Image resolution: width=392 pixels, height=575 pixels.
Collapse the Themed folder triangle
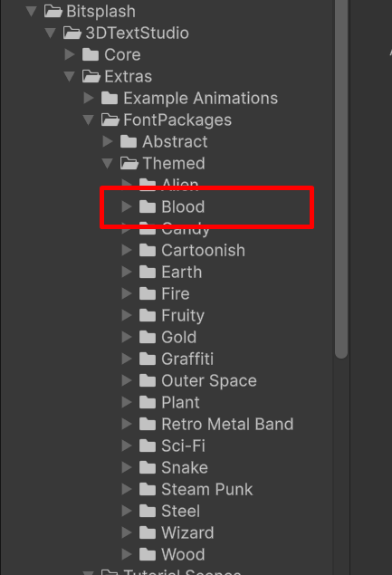point(107,164)
